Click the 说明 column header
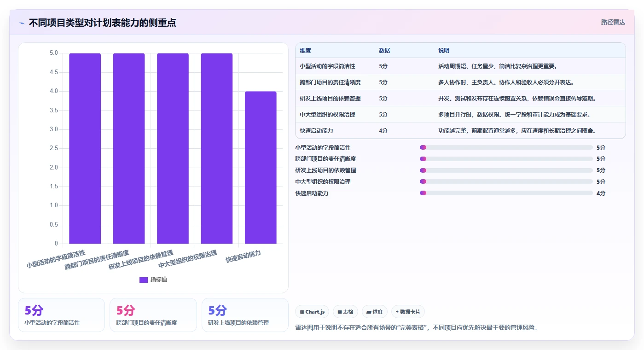The height and width of the screenshot is (350, 644). point(444,51)
